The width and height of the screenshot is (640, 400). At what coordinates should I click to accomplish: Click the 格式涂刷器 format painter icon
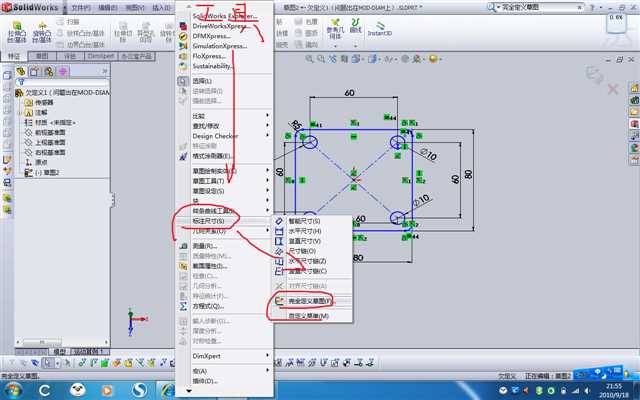[183, 156]
